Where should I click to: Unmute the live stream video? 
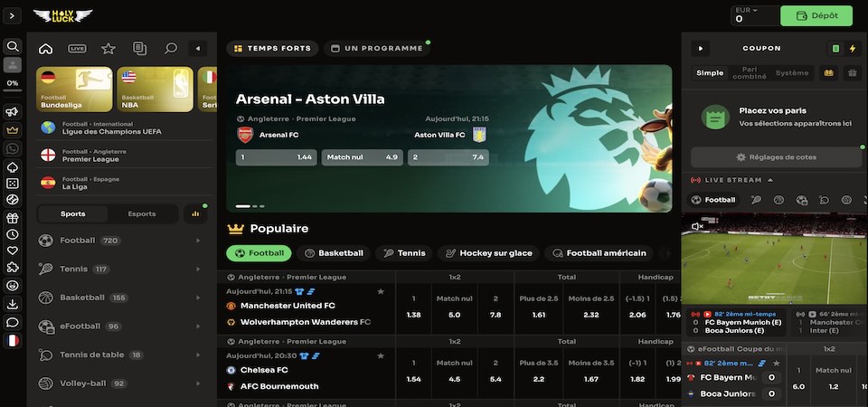[697, 226]
